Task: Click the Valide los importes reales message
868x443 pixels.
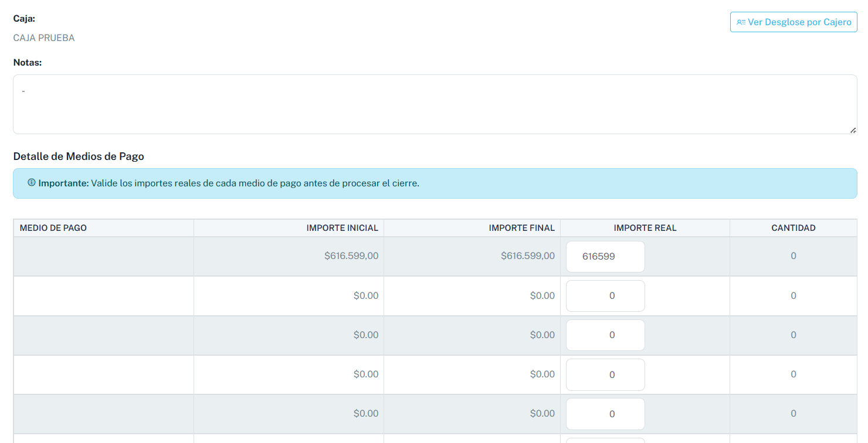Action: click(x=255, y=183)
